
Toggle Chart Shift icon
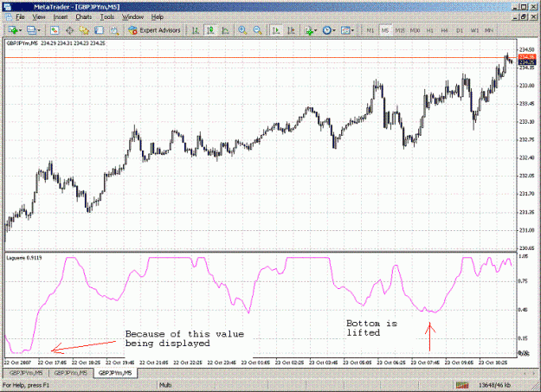click(x=291, y=30)
